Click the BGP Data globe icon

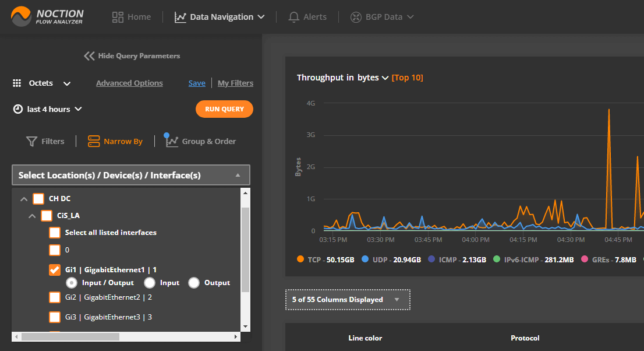pos(356,17)
